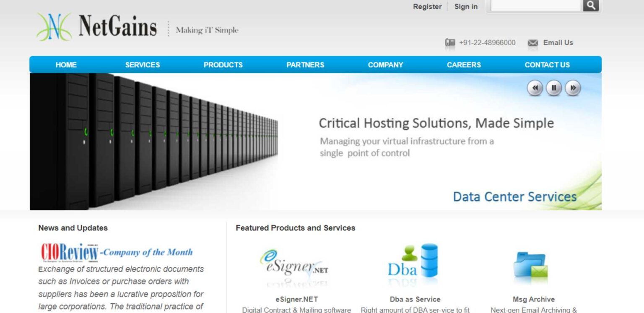The height and width of the screenshot is (313, 644).
Task: Open the Products menu
Action: point(223,65)
